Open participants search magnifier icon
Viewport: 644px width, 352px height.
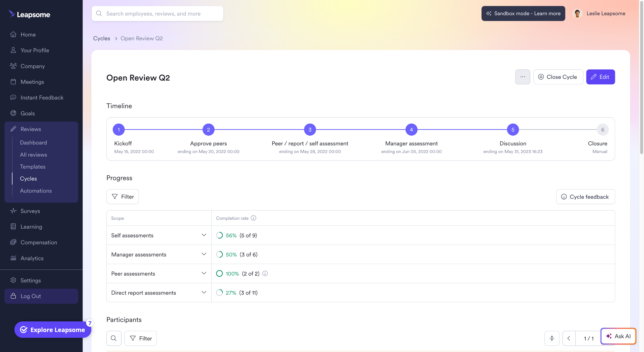tap(114, 338)
